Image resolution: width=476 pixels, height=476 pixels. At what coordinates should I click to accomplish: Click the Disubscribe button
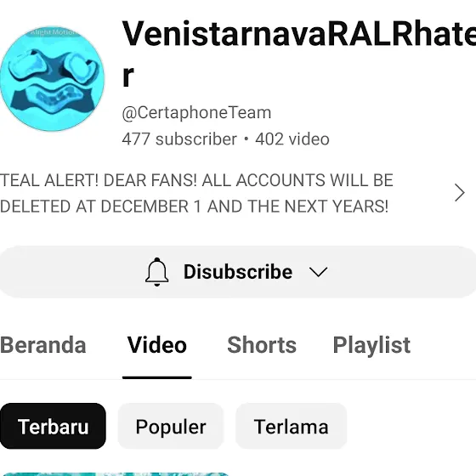pos(238,272)
